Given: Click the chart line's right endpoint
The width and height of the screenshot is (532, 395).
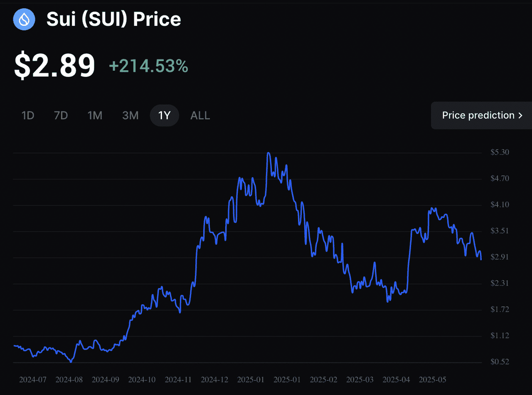Looking at the screenshot, I should click(x=481, y=259).
